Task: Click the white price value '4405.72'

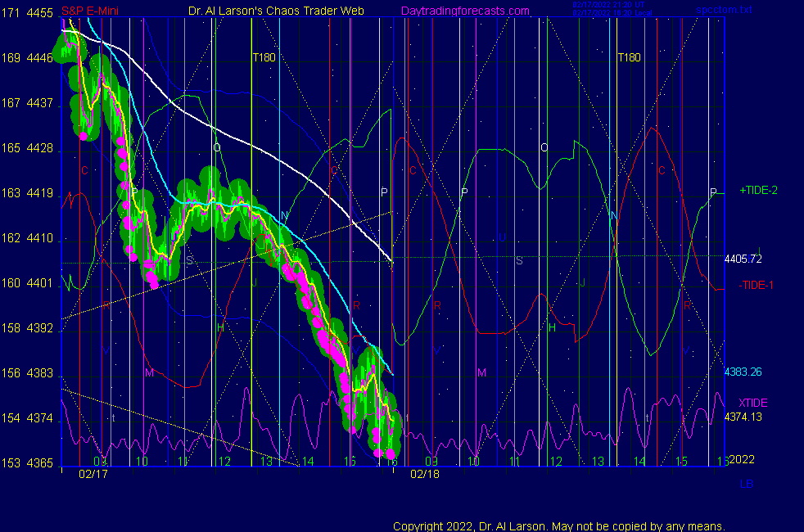Action: pos(743,259)
